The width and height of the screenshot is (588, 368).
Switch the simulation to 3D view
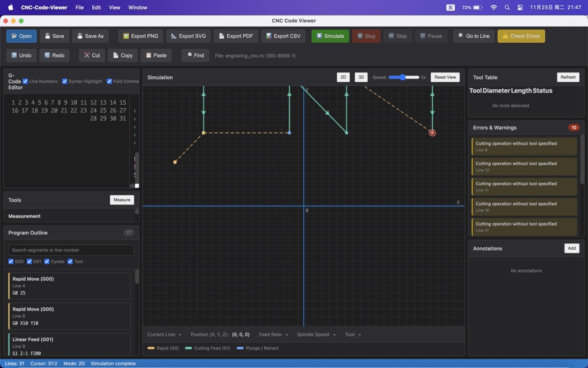360,77
